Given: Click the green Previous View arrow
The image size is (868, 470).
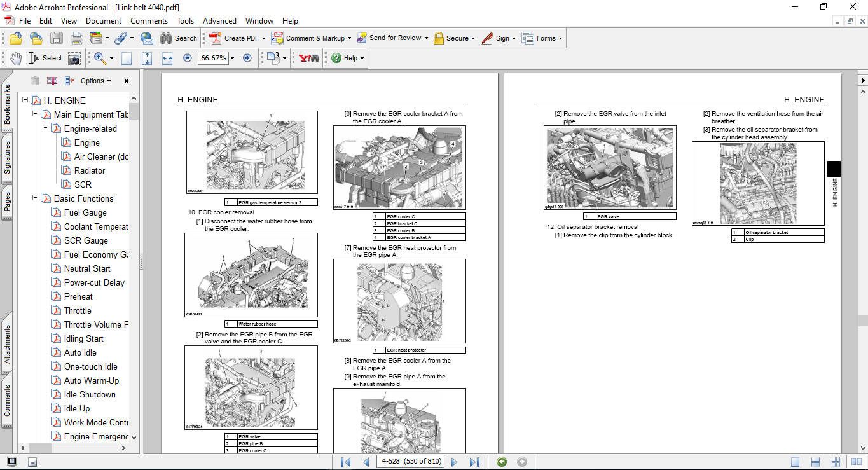Looking at the screenshot, I should tap(502, 462).
